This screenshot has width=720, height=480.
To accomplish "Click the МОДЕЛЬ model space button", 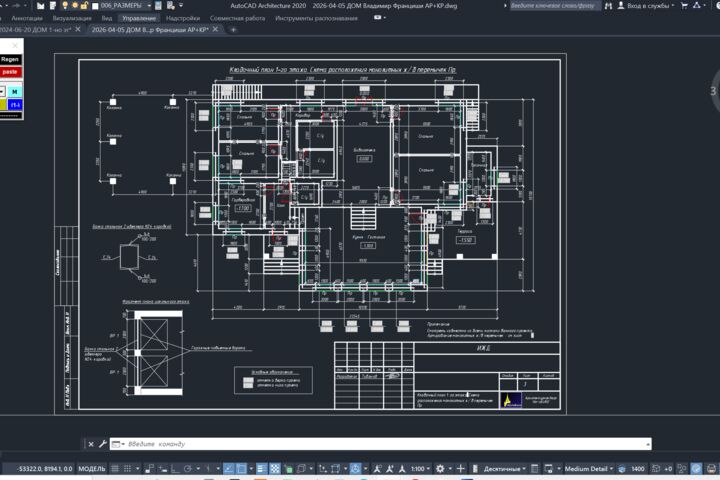I will 92,469.
